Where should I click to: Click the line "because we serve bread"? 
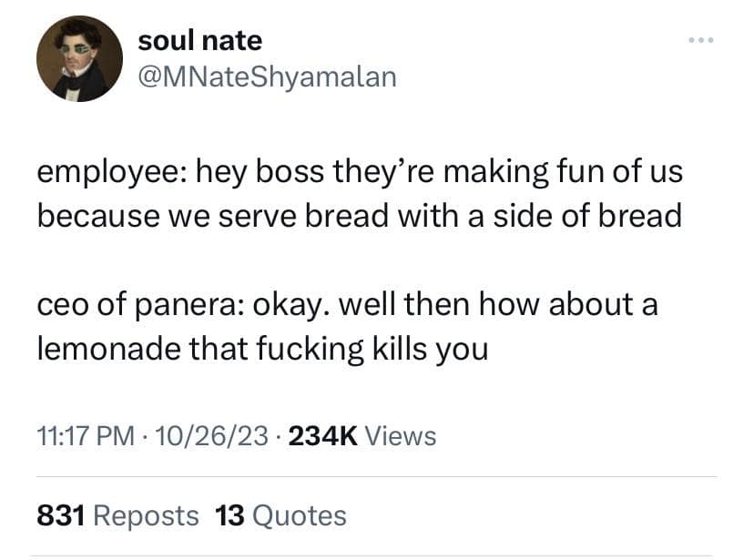(x=359, y=217)
